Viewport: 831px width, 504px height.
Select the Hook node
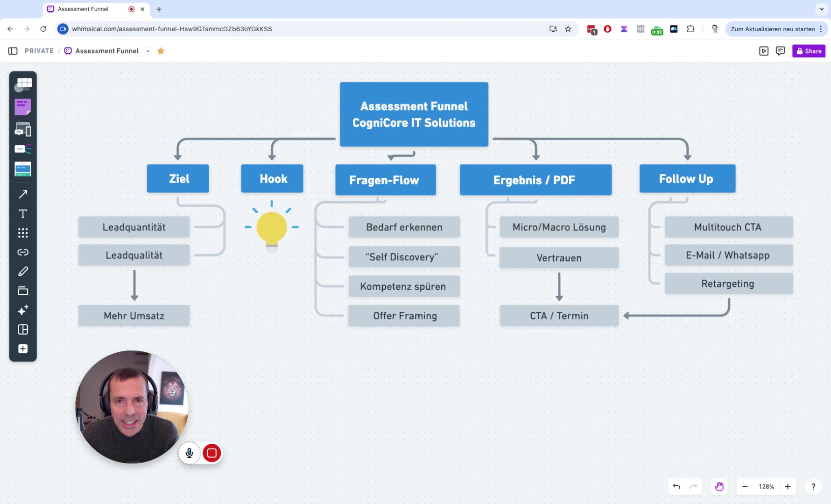[272, 178]
